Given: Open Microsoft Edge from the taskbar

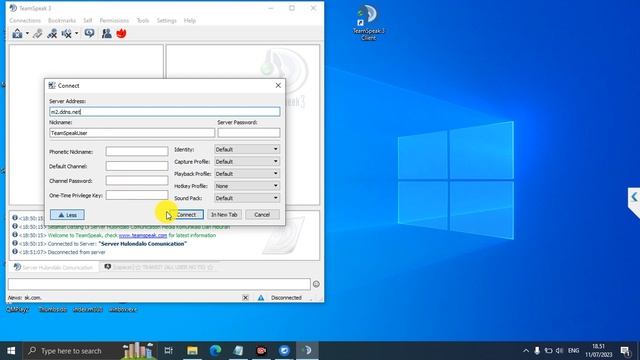Looking at the screenshot, I should 216,351.
